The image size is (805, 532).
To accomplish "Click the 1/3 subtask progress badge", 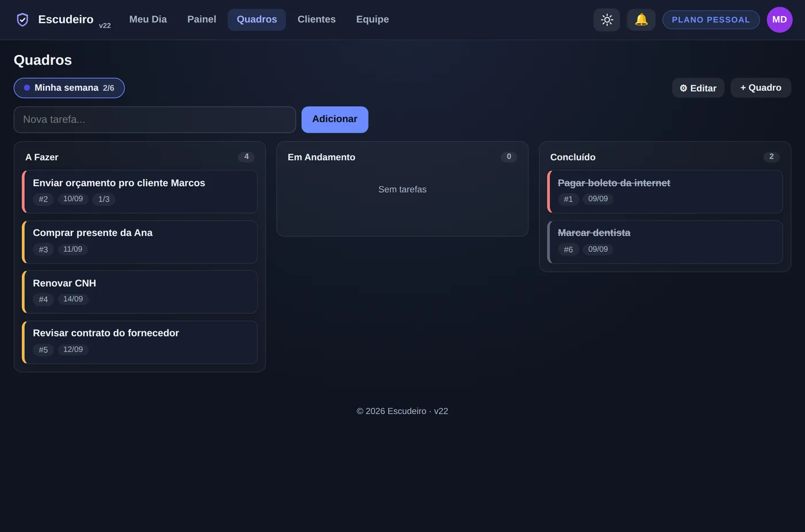I will tap(103, 199).
